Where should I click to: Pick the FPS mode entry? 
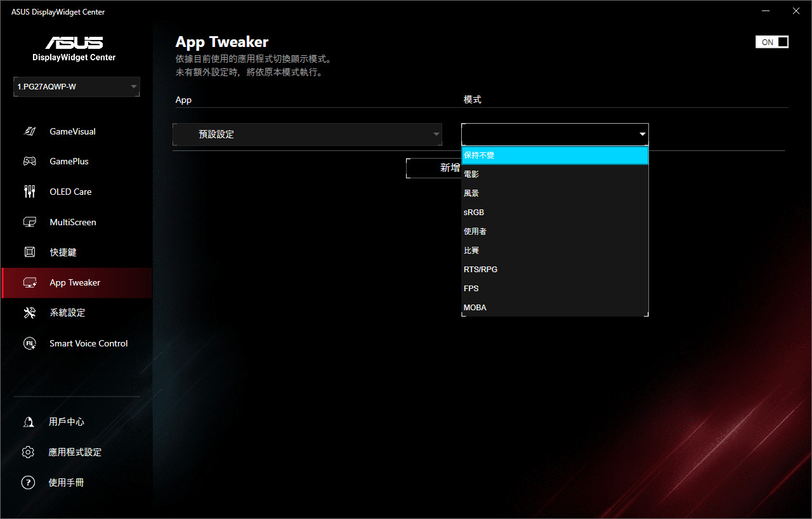click(554, 289)
